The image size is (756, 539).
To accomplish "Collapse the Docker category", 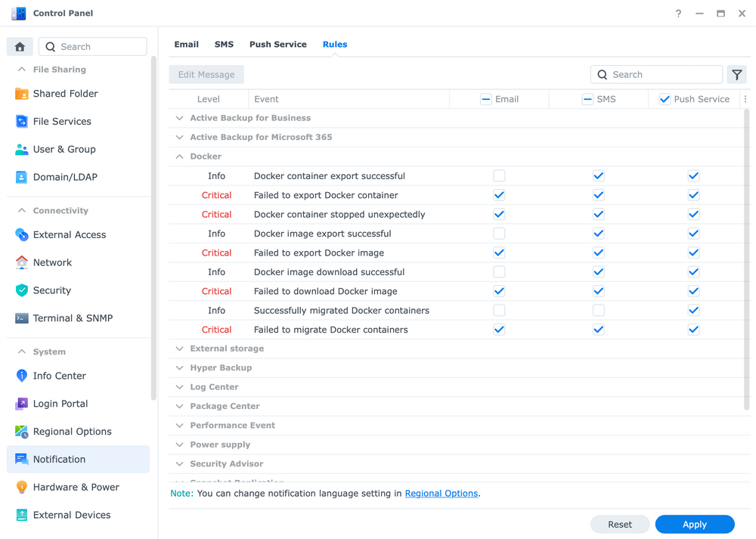I will (180, 156).
